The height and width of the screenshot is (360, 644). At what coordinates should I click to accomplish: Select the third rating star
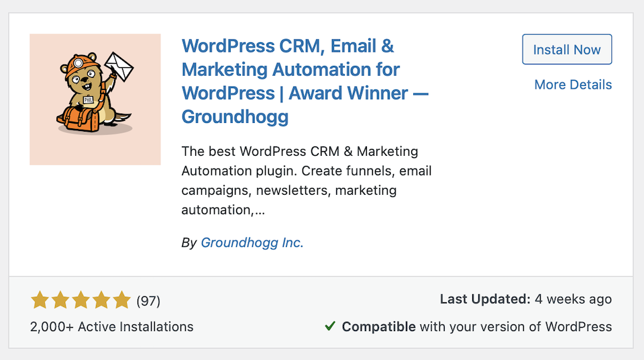tap(80, 300)
